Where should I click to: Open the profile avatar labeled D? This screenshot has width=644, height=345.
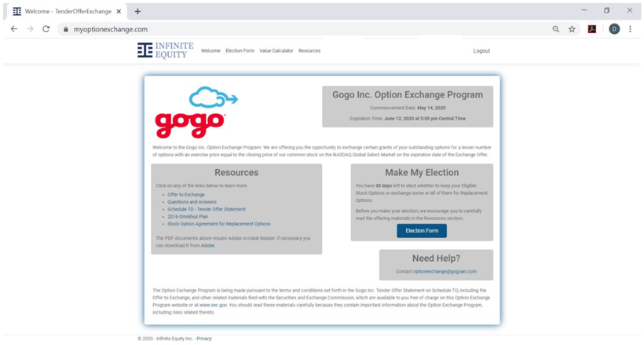coord(614,29)
